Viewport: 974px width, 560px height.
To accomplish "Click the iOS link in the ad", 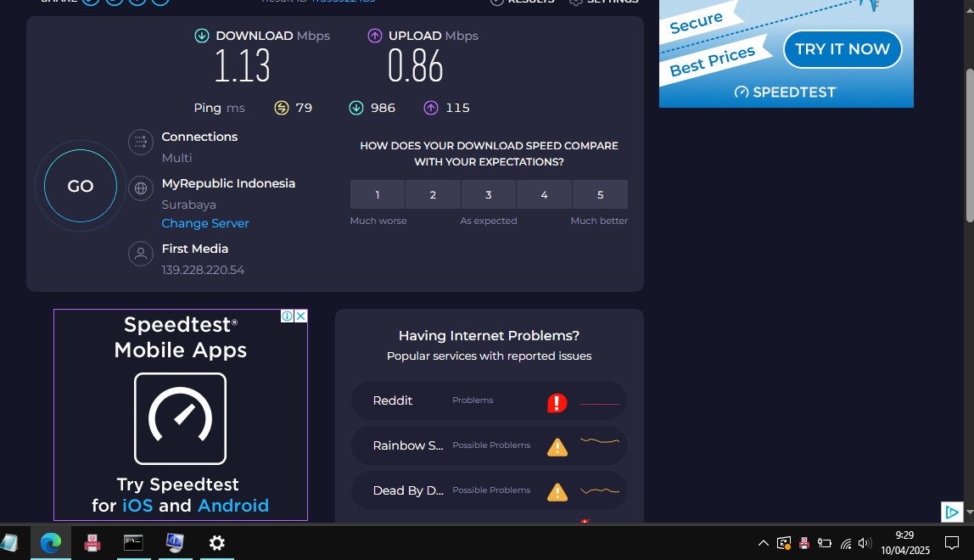I will click(x=137, y=506).
